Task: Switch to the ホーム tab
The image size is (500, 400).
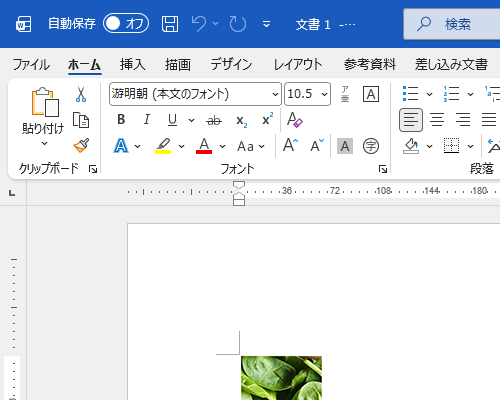Action: pyautogui.click(x=84, y=64)
